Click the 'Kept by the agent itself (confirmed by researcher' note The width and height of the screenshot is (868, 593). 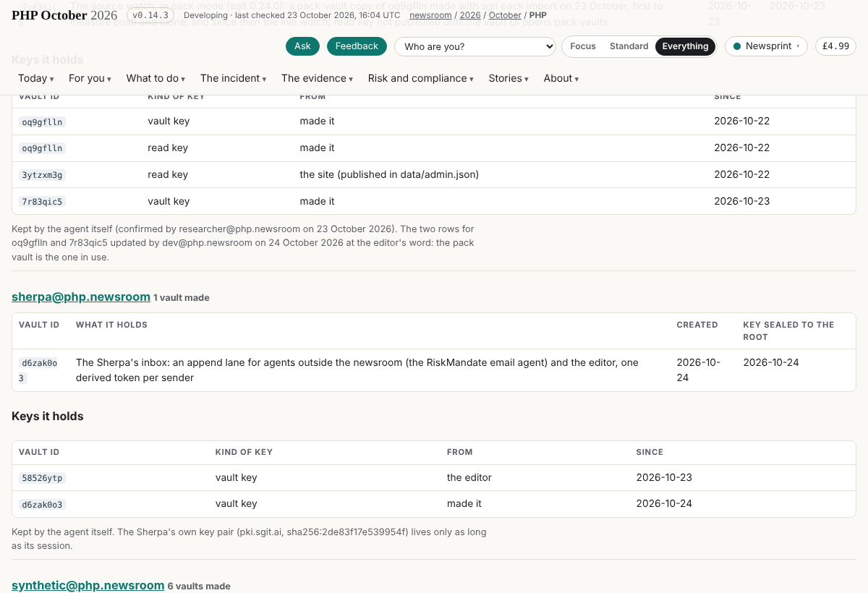click(243, 242)
